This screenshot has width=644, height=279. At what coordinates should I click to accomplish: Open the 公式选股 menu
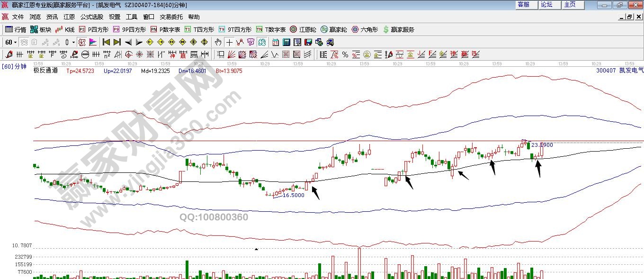[x=91, y=17]
